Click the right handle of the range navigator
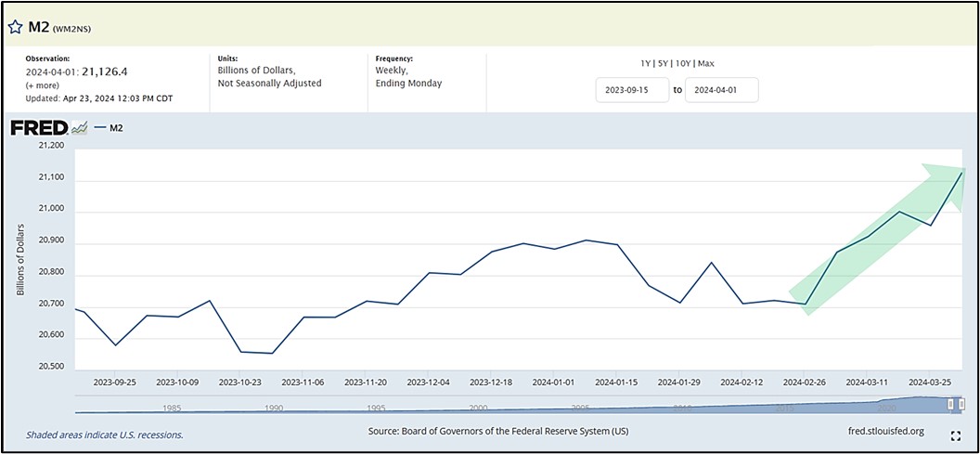The width and height of the screenshot is (980, 454). tap(961, 404)
